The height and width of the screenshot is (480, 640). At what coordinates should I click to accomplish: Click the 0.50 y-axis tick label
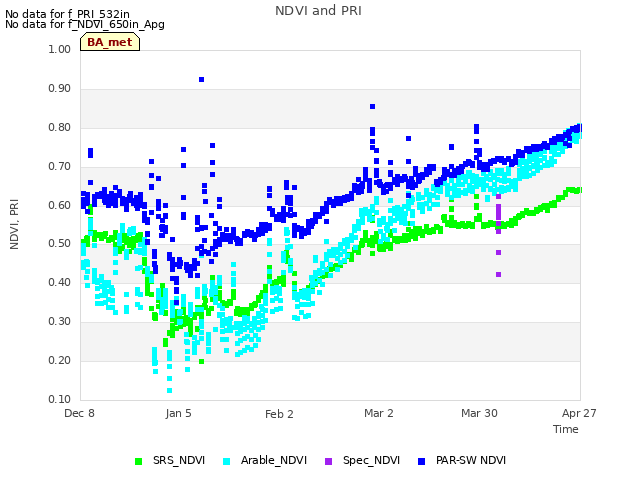pos(60,244)
